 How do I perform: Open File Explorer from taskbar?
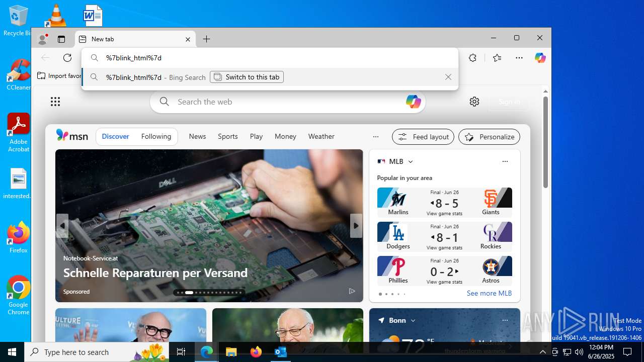(x=231, y=352)
